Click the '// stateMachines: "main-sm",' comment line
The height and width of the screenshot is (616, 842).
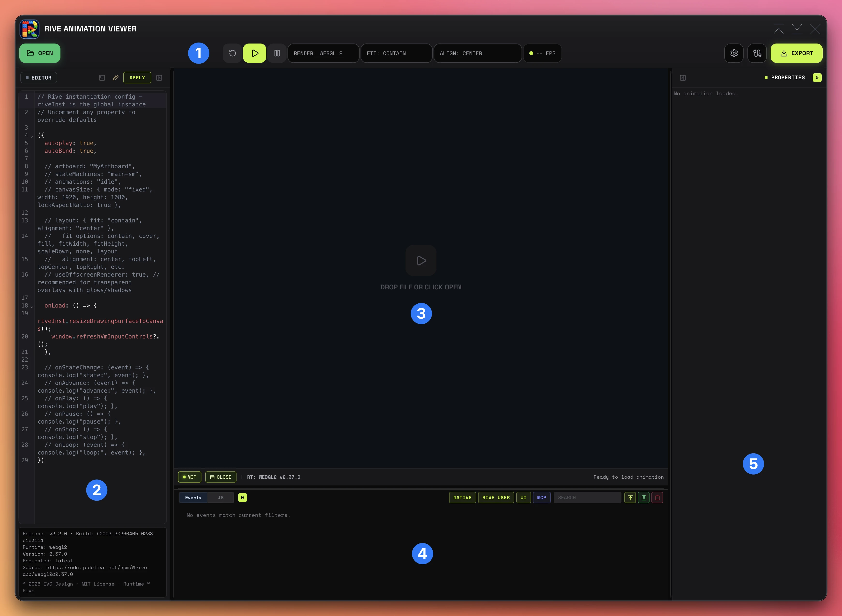click(x=93, y=174)
